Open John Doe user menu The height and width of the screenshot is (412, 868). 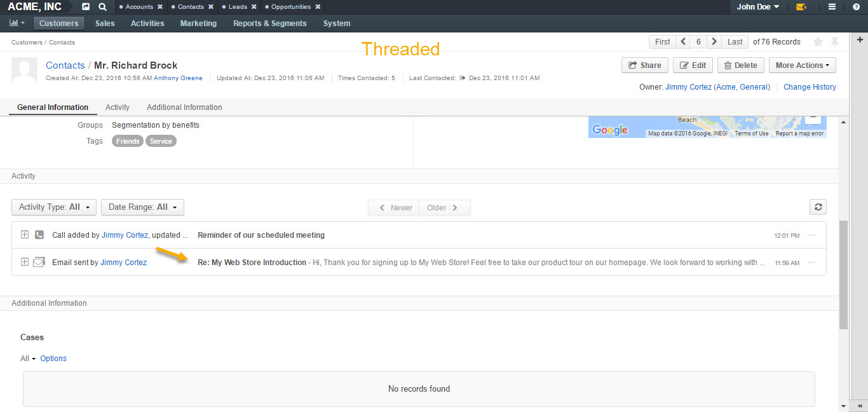758,7
